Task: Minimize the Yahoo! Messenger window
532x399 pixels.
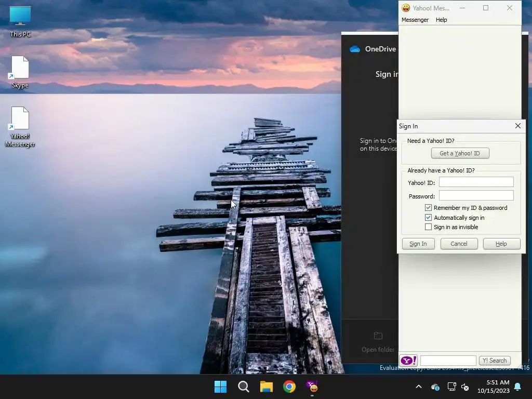Action: pos(462,8)
